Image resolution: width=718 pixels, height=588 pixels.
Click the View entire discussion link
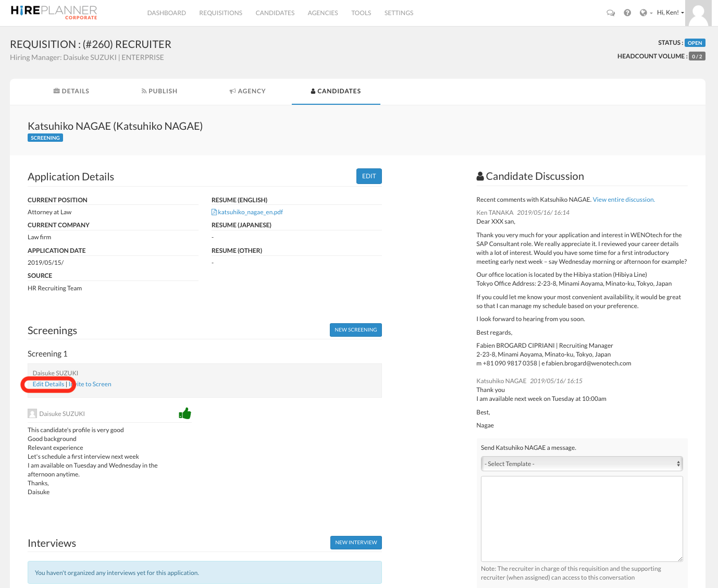(x=624, y=200)
